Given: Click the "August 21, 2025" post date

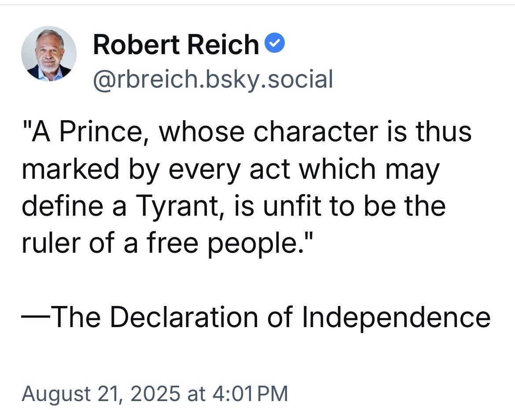Looking at the screenshot, I should click(x=100, y=393).
